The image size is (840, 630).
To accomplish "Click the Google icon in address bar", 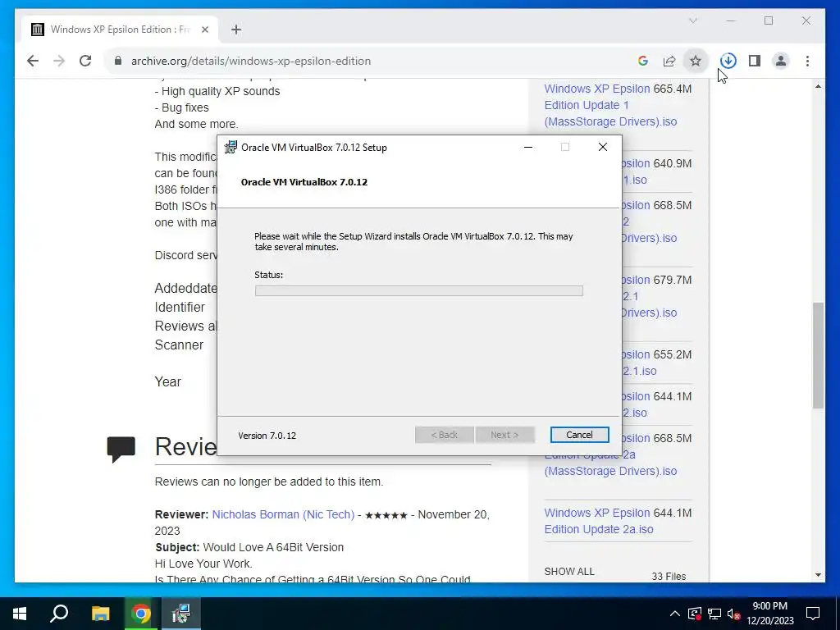I will (x=643, y=61).
